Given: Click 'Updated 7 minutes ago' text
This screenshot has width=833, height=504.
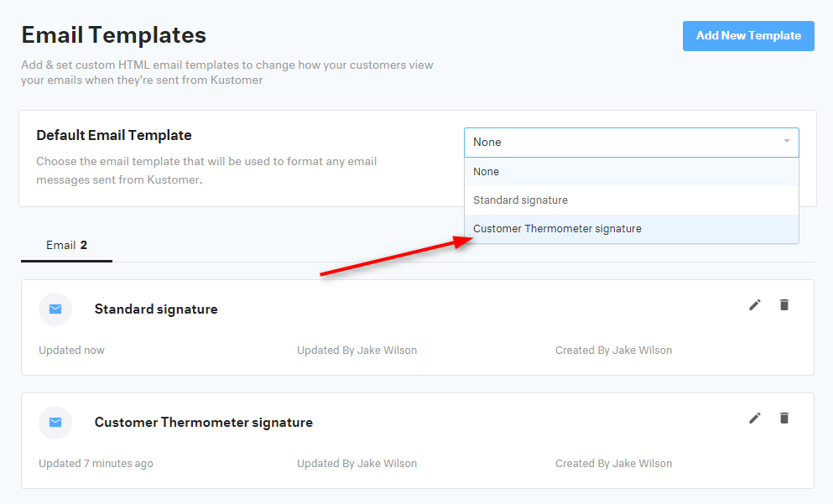Looking at the screenshot, I should point(96,463).
